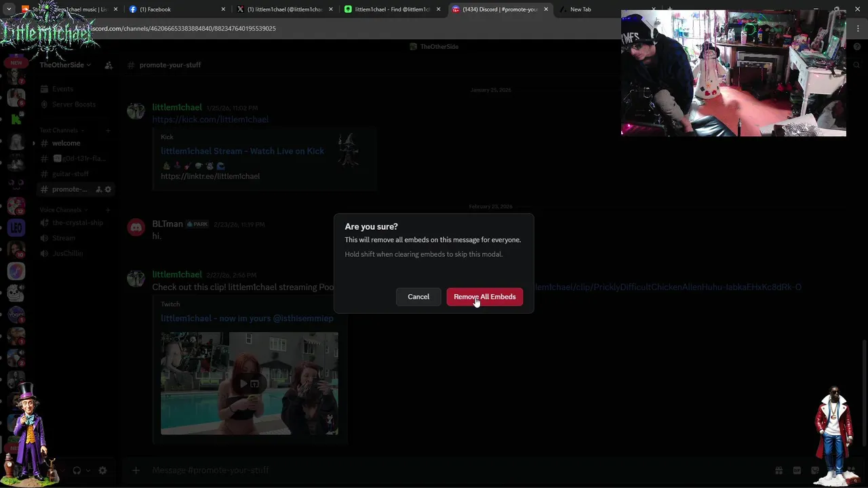Close the Discord browser tab
This screenshot has height=488, width=868.
(x=546, y=9)
